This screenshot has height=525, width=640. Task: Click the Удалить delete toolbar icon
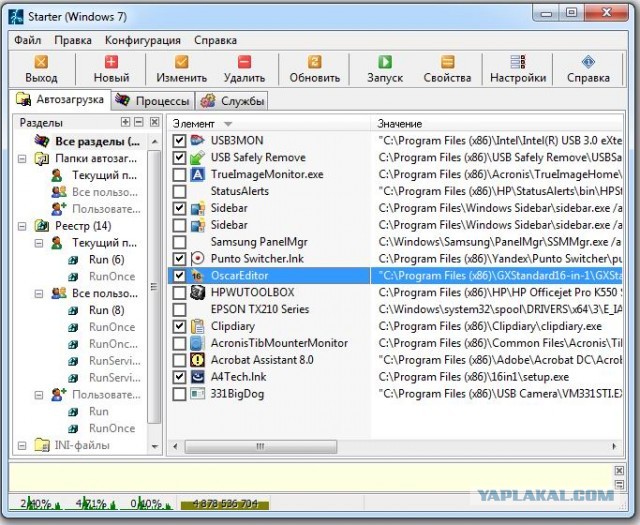[244, 62]
